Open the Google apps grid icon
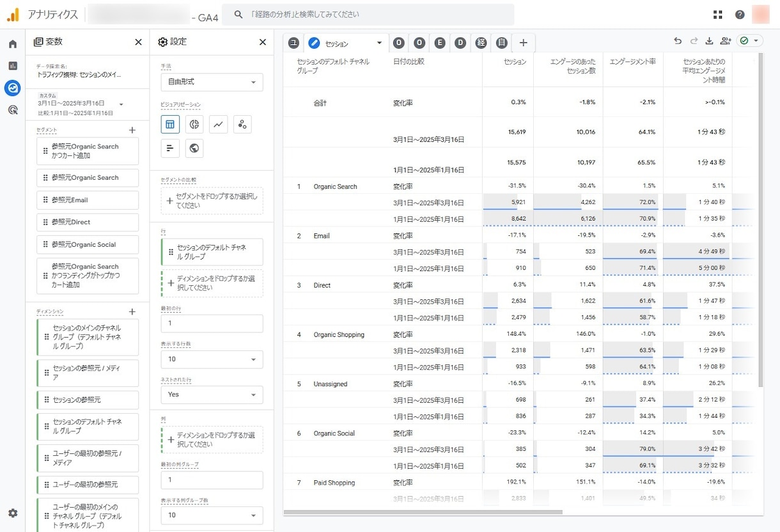 tap(718, 15)
